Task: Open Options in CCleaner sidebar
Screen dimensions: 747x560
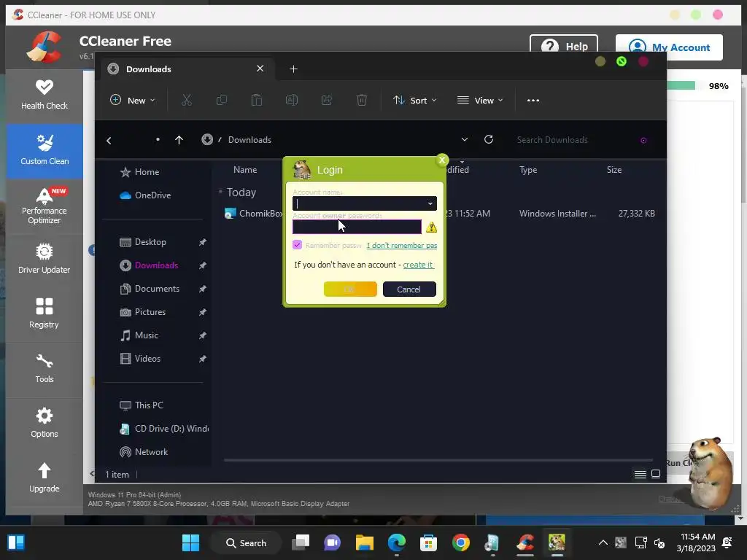Action: tap(44, 423)
